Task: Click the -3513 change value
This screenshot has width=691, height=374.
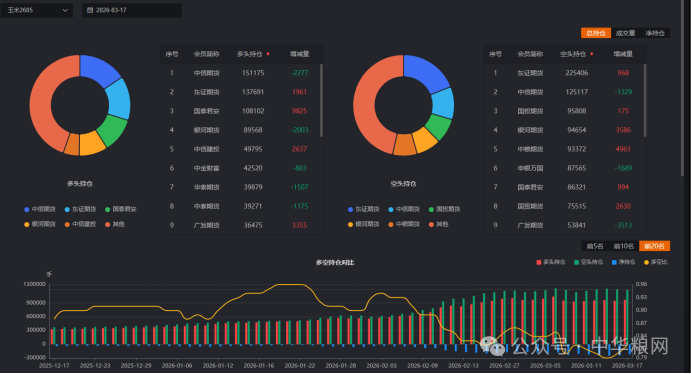Action: 623,225
